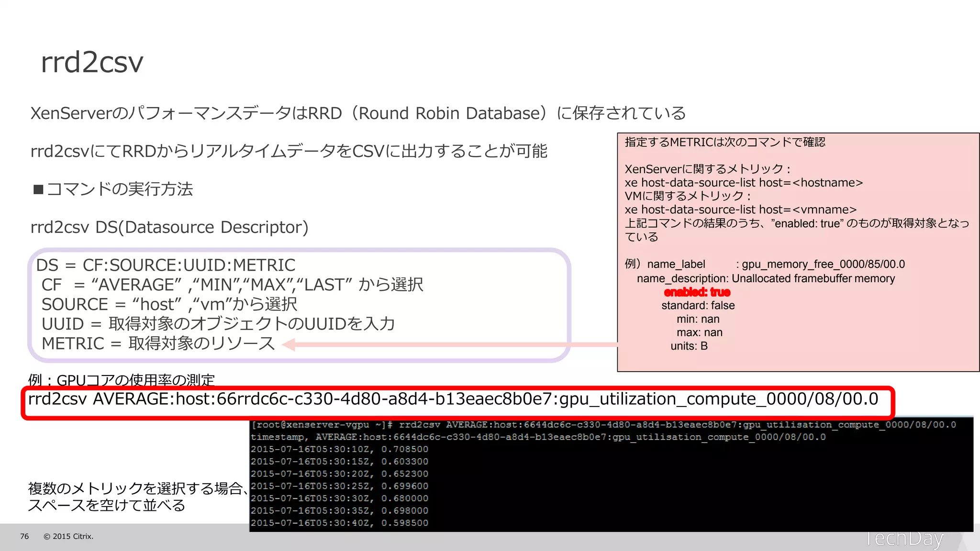Screen dimensions: 980x551
Task: Click the "© 2015 Citrix." footer
Action: coord(68,537)
